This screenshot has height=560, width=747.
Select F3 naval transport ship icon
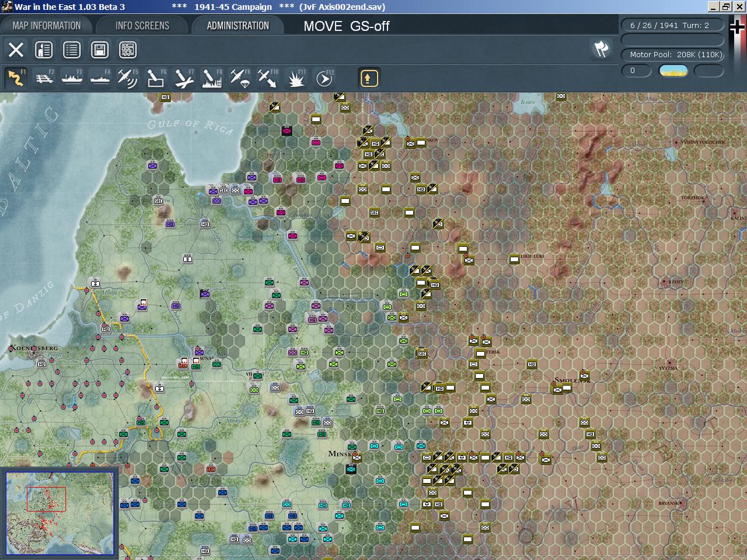[72, 78]
